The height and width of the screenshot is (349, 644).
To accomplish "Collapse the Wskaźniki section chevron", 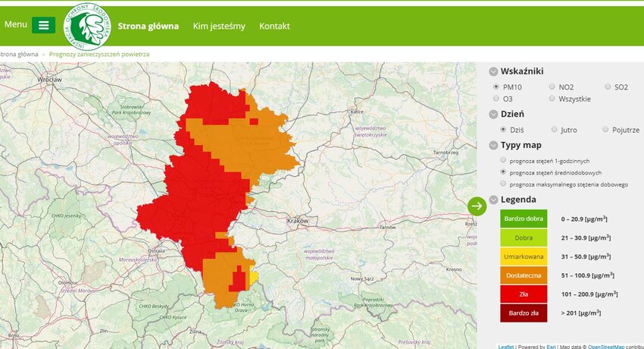I will (494, 71).
